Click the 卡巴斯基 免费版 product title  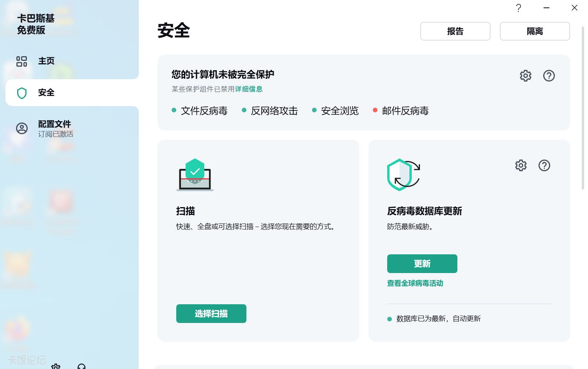coord(36,24)
